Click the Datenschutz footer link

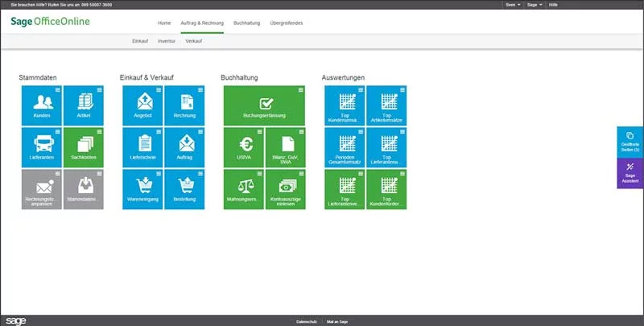(306, 321)
